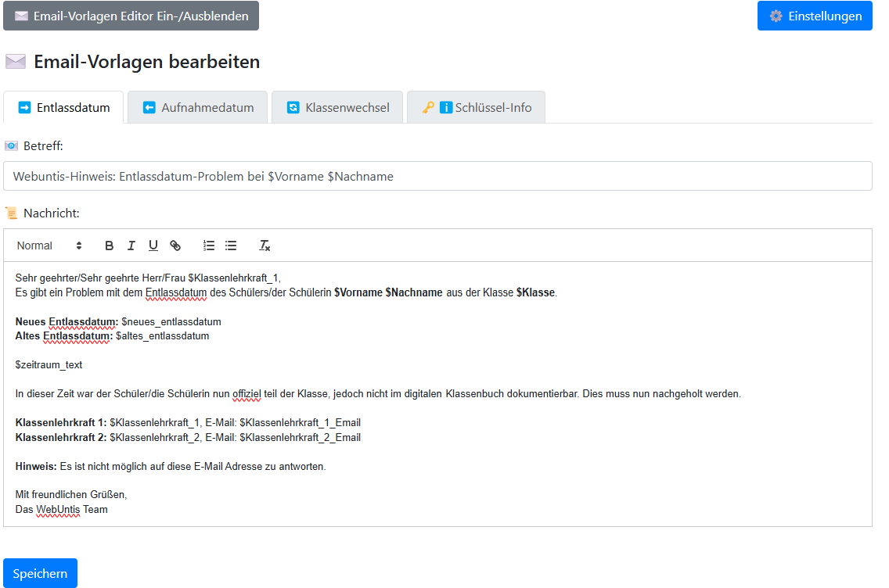This screenshot has width=889, height=588.
Task: Click the 'Hinweis:' bold label
Action: click(36, 466)
